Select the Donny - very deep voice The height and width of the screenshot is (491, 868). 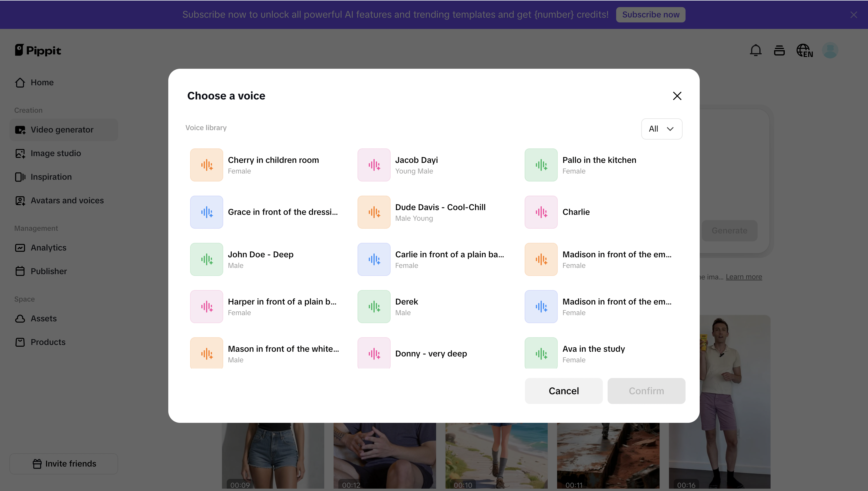[x=431, y=353]
